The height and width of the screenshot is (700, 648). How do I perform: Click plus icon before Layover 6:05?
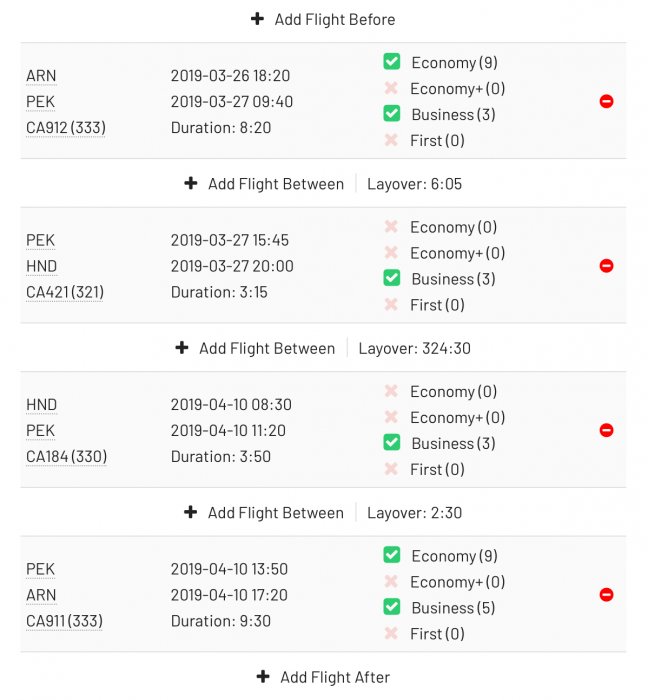[191, 184]
